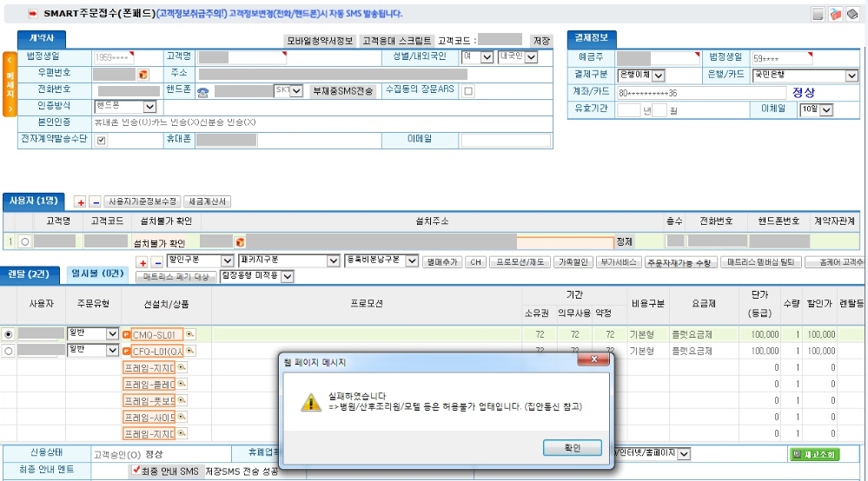Open the 인증방식 dropdown showing 핸드폰

point(126,106)
